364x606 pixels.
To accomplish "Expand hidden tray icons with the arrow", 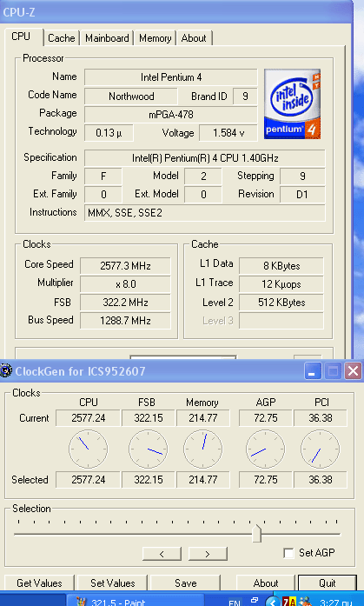I will pos(273,602).
